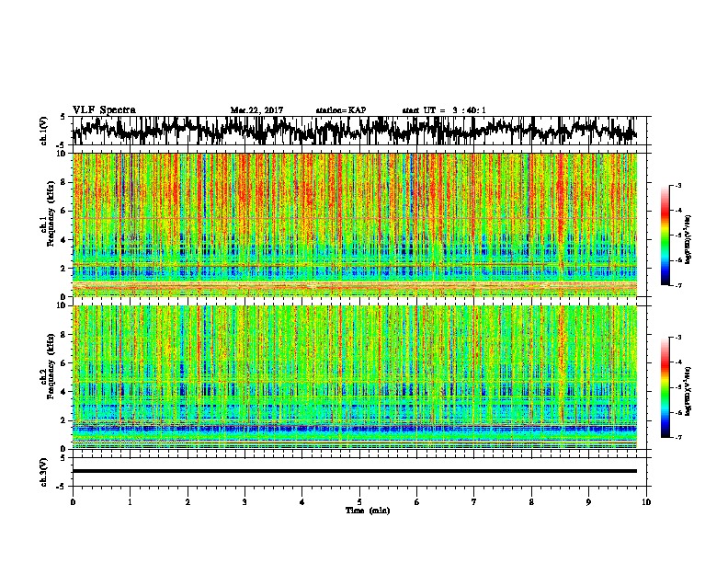This screenshot has width=728, height=563.
Task: Click the VLF Spectra title text
Action: click(104, 110)
